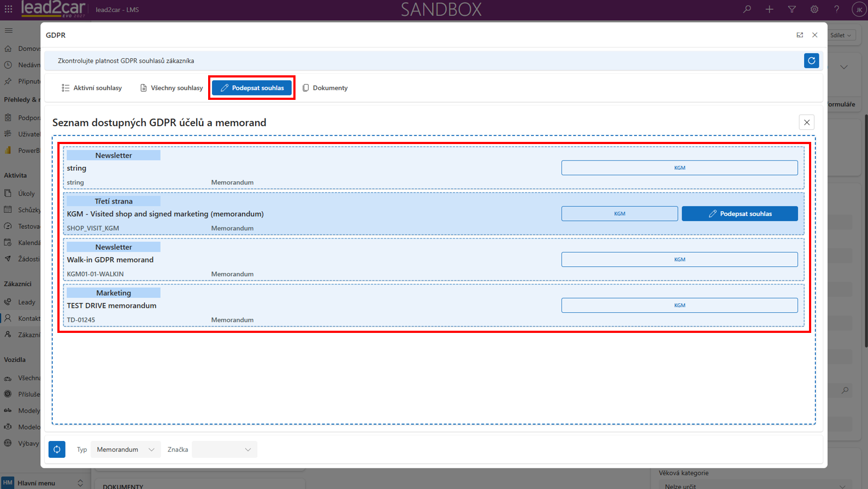Open the Úkoly tasks icon in sidebar
The height and width of the screenshot is (489, 868).
point(8,193)
